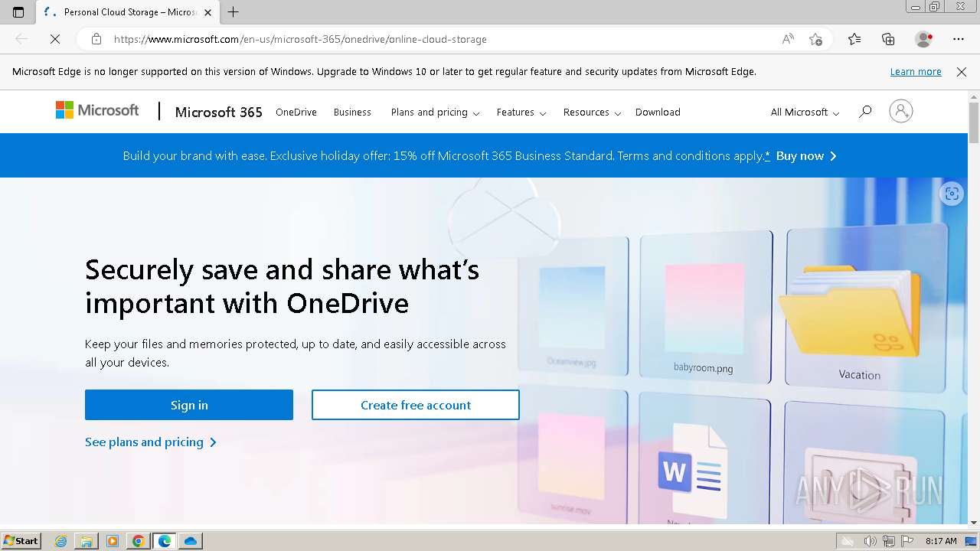Go to the Microsoft logo homepage

(97, 110)
